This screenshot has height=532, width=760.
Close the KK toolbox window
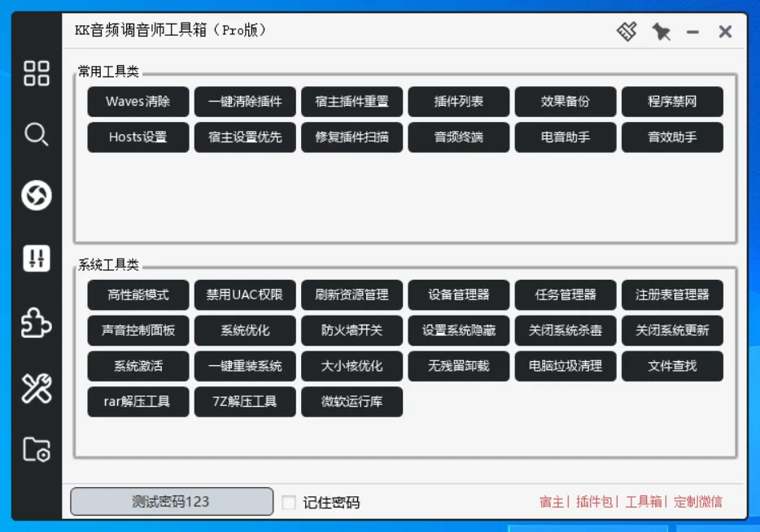point(725,32)
